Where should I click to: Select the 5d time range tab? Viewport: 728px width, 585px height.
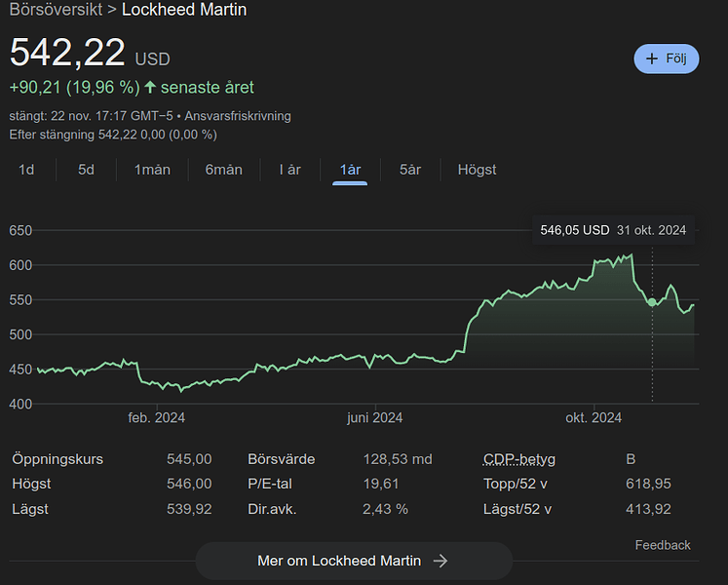[x=86, y=170]
